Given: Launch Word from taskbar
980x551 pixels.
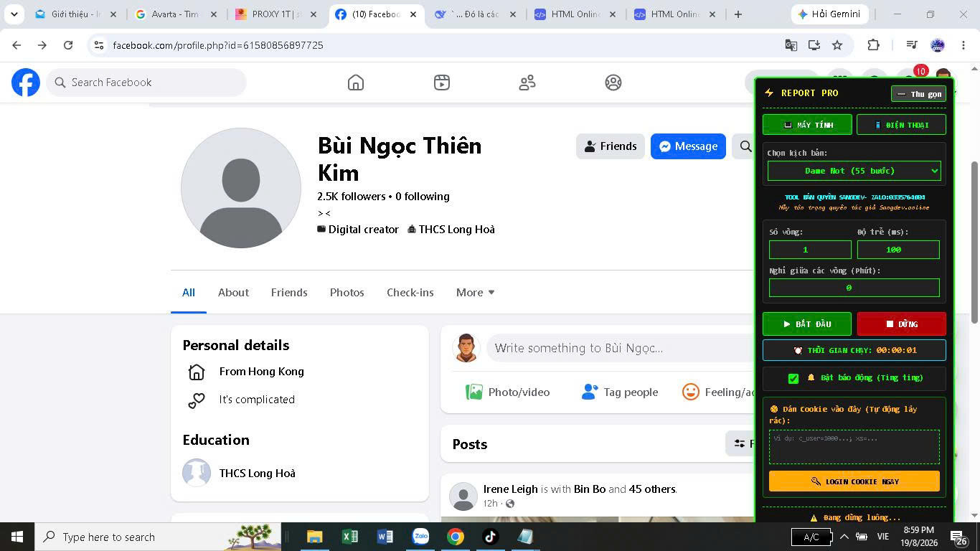Looking at the screenshot, I should click(x=385, y=537).
